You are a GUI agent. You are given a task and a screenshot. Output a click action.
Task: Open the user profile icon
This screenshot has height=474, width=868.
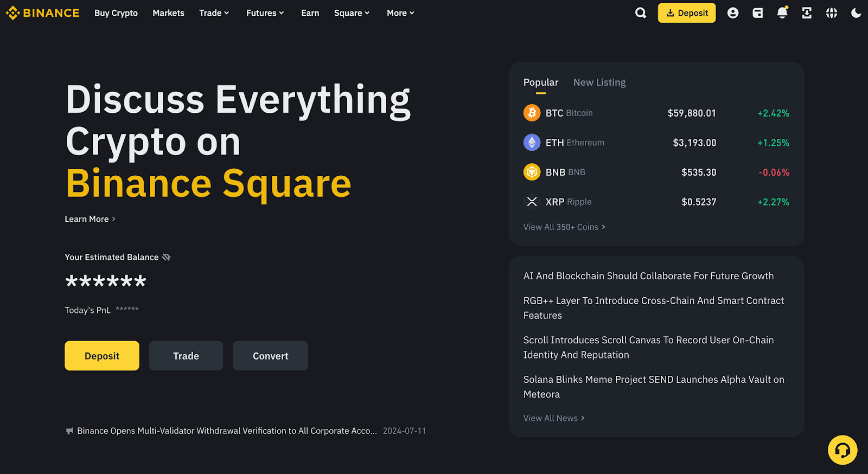pos(733,13)
